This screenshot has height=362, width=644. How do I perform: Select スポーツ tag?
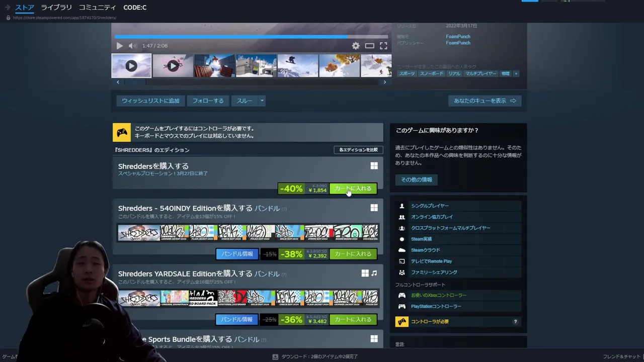pyautogui.click(x=407, y=73)
